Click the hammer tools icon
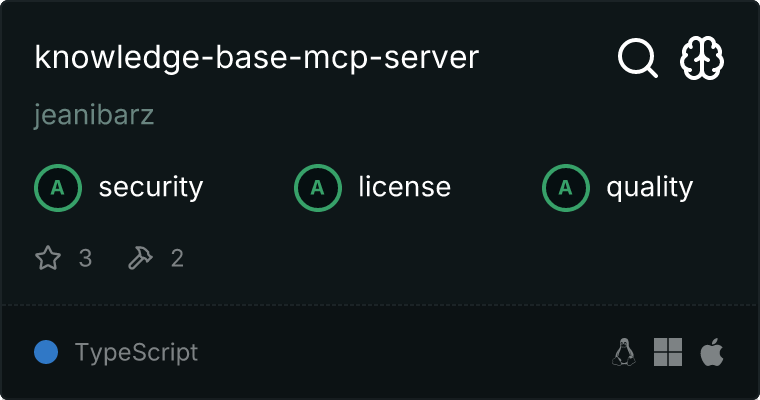 click(x=140, y=259)
